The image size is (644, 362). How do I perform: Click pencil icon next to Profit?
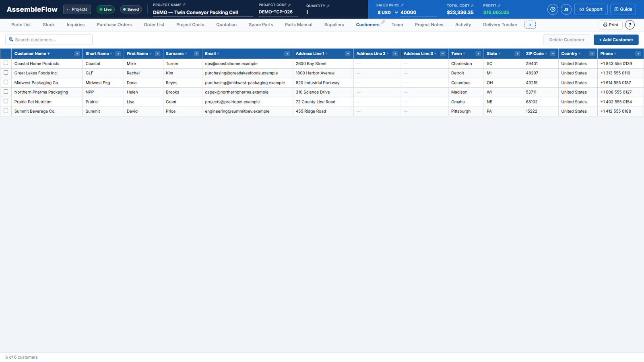pyautogui.click(x=499, y=6)
